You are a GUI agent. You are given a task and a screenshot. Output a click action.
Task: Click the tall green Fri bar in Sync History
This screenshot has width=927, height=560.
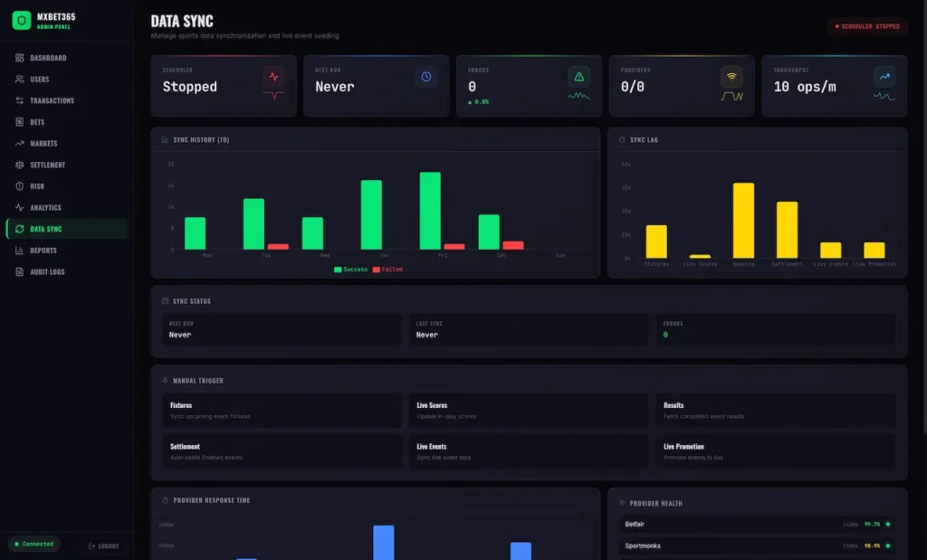coord(430,210)
